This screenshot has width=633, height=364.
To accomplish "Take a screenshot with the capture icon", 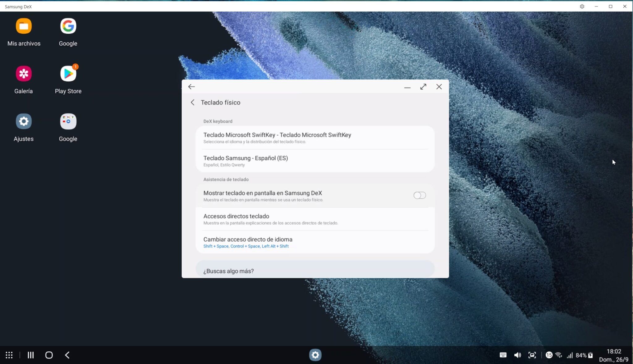I will pyautogui.click(x=532, y=355).
